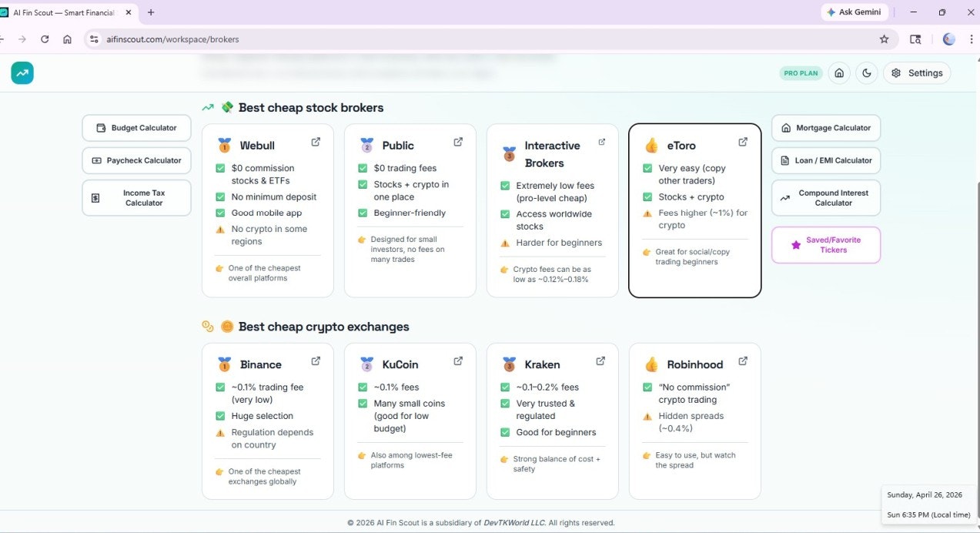Click 'Best cheap stock brokers' heading
Viewport: 980px width, 533px height.
point(311,108)
